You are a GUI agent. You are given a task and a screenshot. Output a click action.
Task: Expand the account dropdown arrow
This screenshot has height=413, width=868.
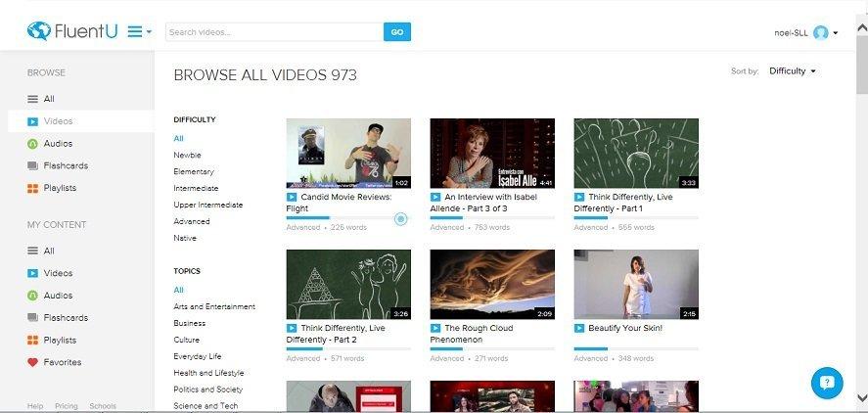[x=836, y=32]
